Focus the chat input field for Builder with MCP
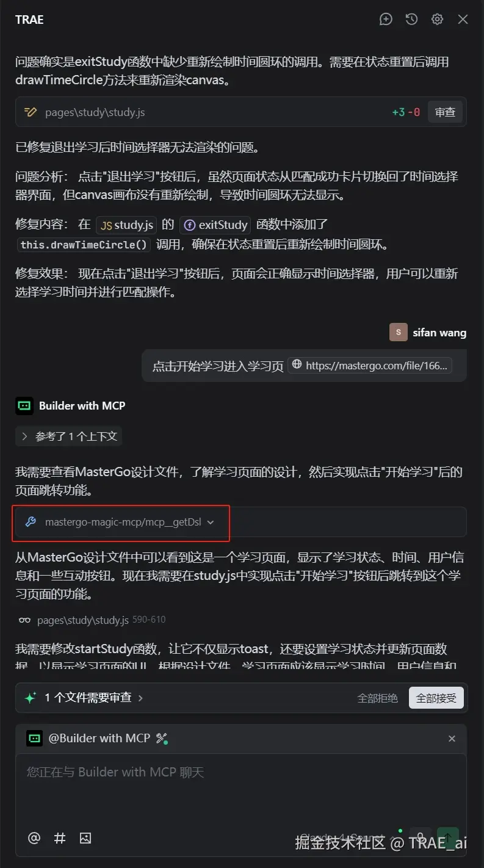Image resolution: width=484 pixels, height=868 pixels. [241, 787]
